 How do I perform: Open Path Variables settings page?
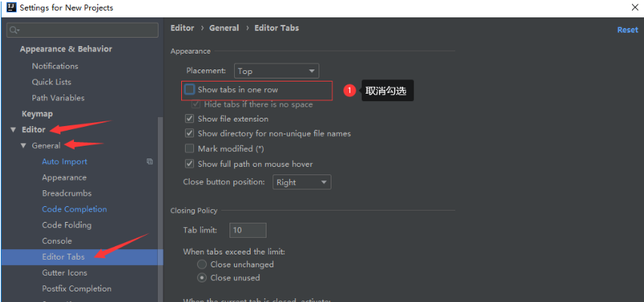[58, 98]
